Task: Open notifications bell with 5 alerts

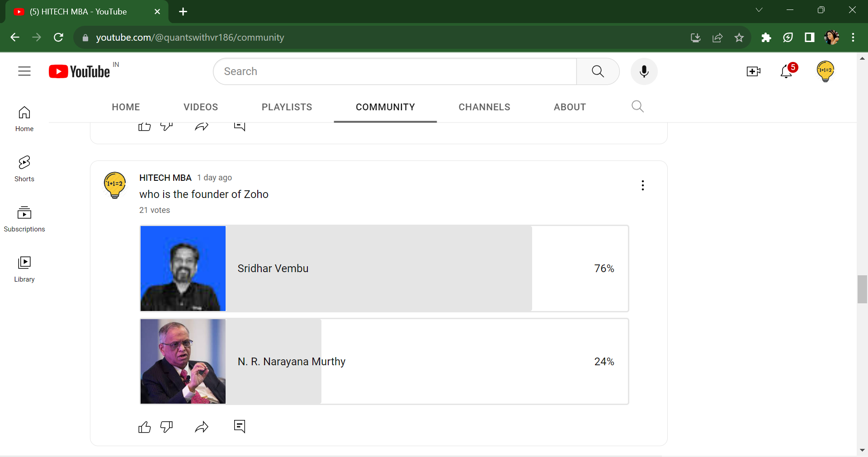Action: (787, 71)
